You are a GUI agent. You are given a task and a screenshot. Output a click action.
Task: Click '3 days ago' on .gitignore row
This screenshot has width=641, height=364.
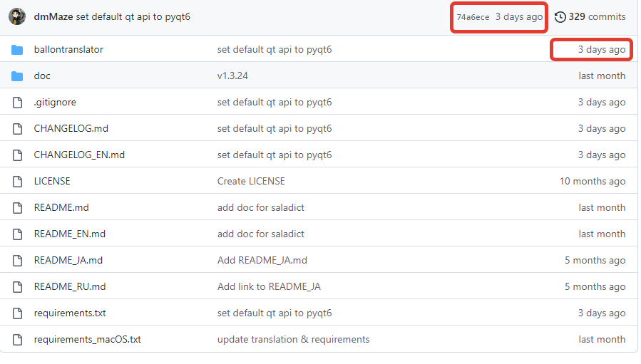[x=602, y=103]
